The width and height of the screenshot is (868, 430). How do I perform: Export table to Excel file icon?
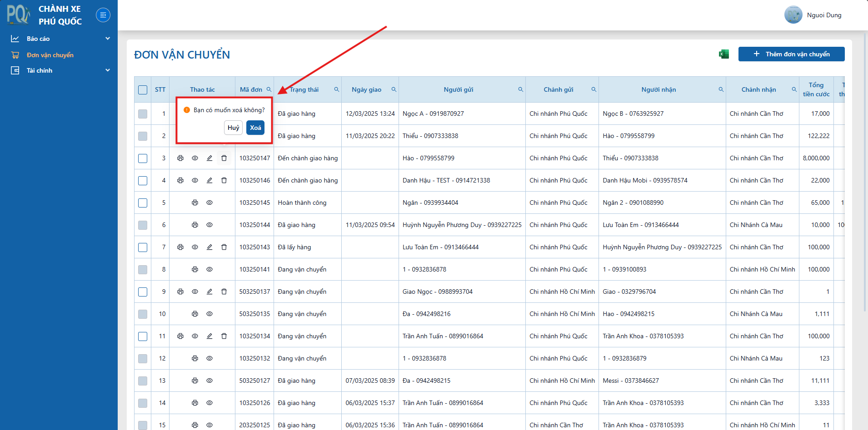[x=724, y=54]
